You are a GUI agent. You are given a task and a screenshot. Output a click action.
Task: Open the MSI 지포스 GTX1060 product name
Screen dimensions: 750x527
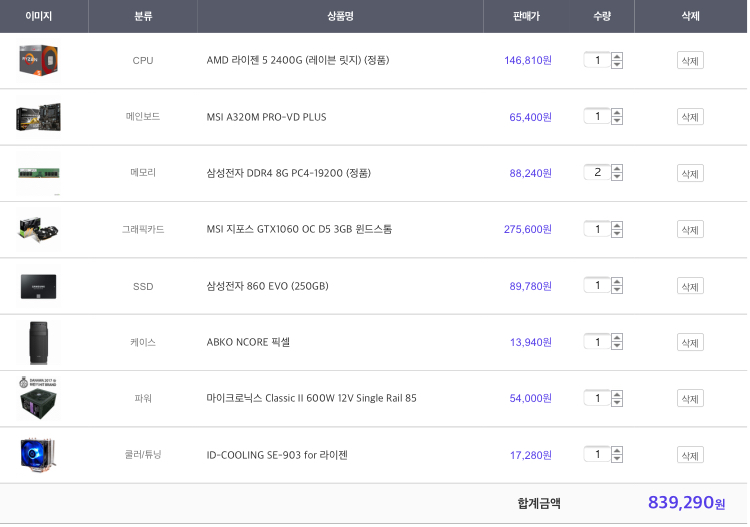tap(299, 229)
